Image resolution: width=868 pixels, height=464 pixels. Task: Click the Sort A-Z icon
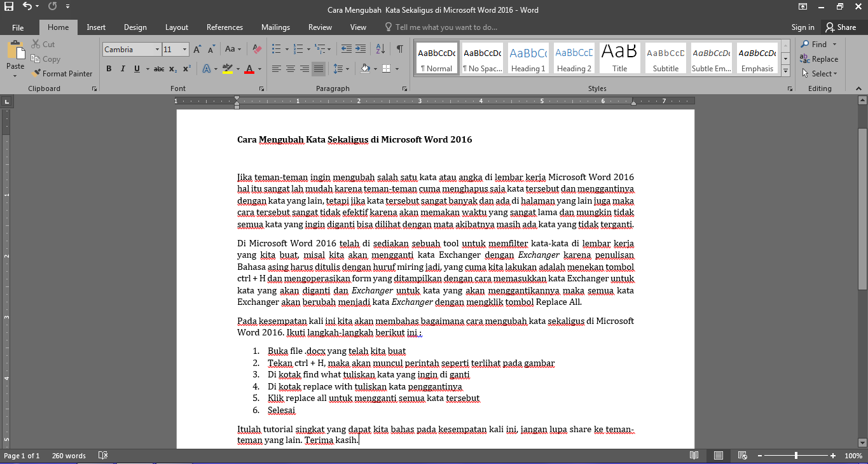pyautogui.click(x=380, y=49)
